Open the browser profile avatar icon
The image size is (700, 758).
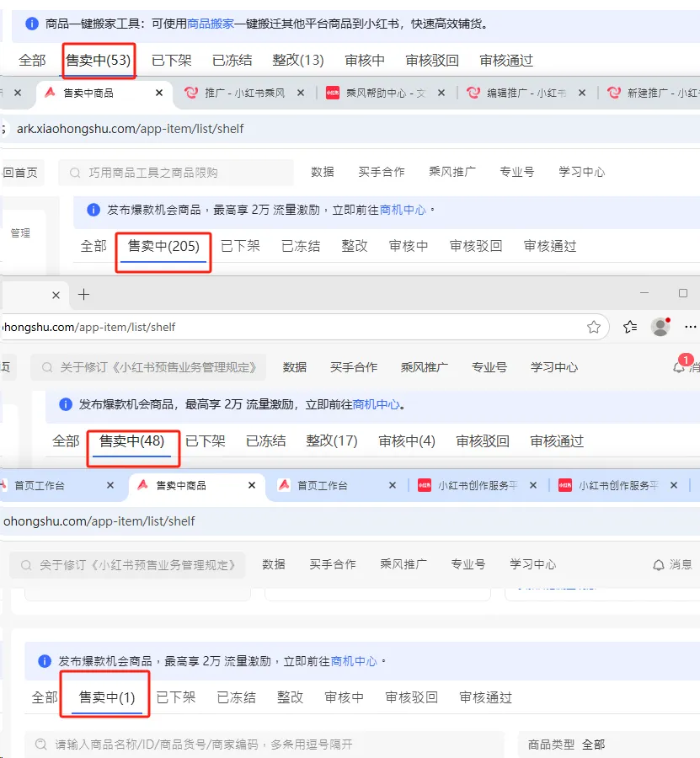point(660,328)
